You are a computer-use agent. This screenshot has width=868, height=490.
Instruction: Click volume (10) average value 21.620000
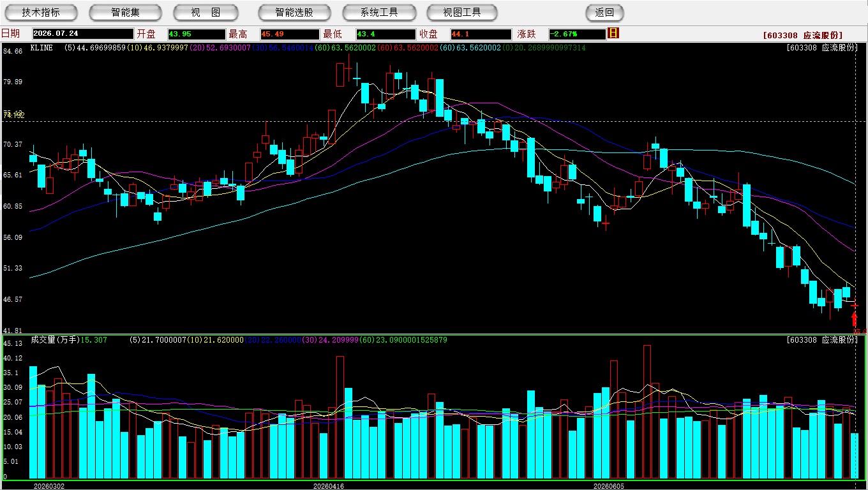point(223,340)
